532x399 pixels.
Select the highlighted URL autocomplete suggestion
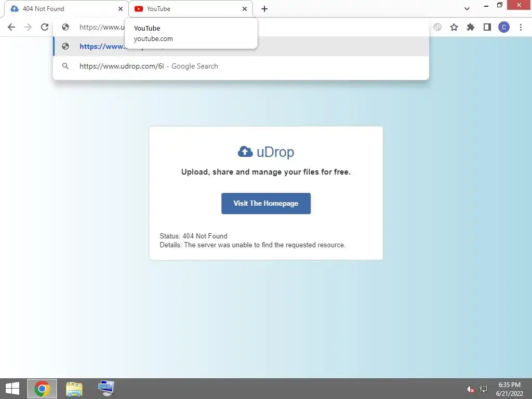coord(241,46)
